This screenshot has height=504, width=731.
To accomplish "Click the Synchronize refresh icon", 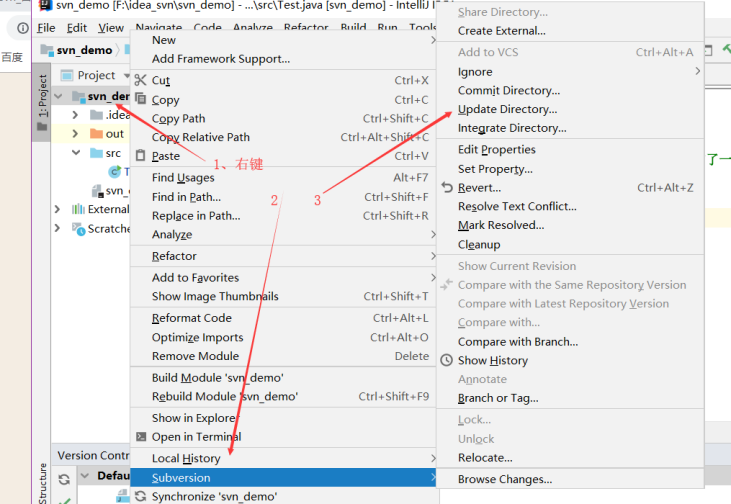I will click(140, 496).
